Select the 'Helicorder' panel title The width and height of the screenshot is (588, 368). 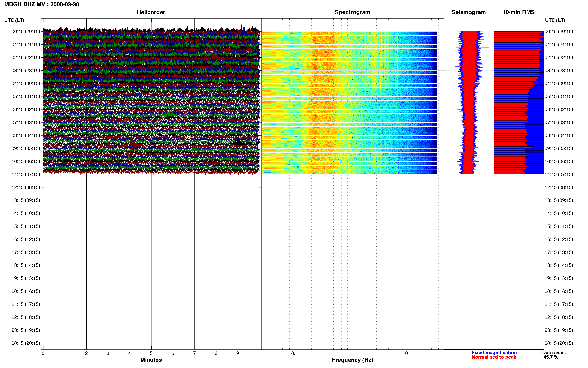click(151, 12)
